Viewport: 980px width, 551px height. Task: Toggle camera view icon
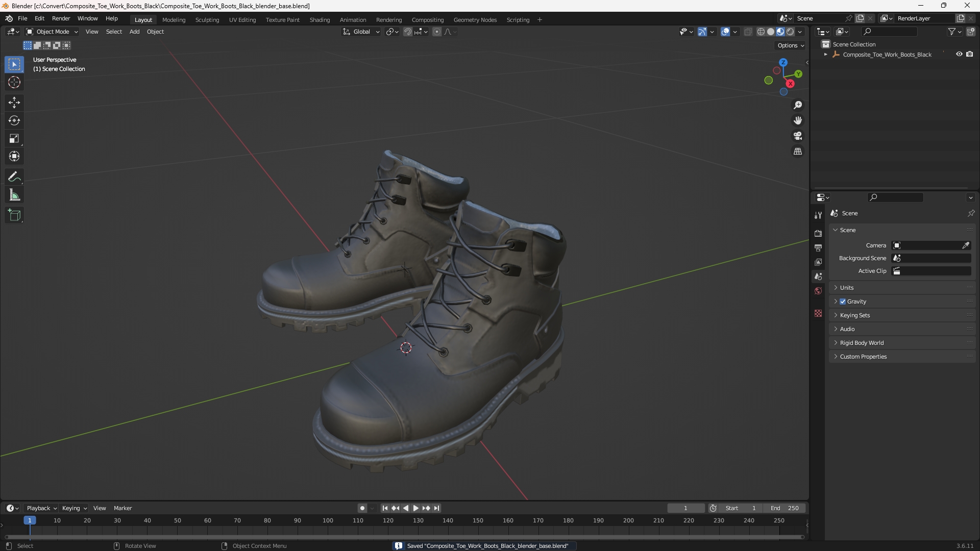(x=798, y=136)
